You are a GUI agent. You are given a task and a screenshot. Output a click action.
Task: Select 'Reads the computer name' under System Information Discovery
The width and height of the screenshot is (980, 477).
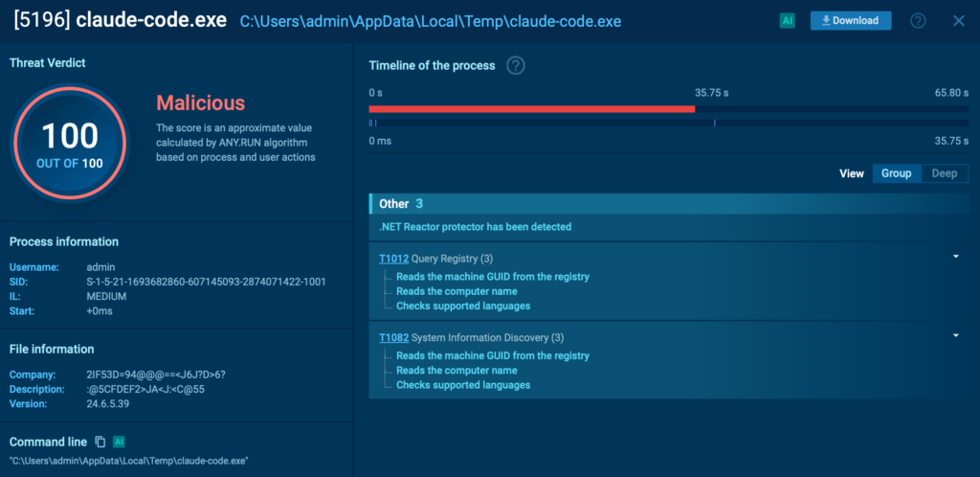[x=457, y=370]
